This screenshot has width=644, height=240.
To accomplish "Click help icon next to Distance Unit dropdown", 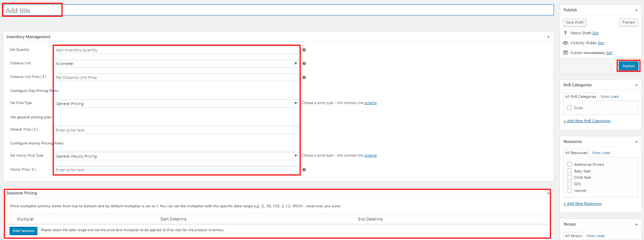I will 304,64.
